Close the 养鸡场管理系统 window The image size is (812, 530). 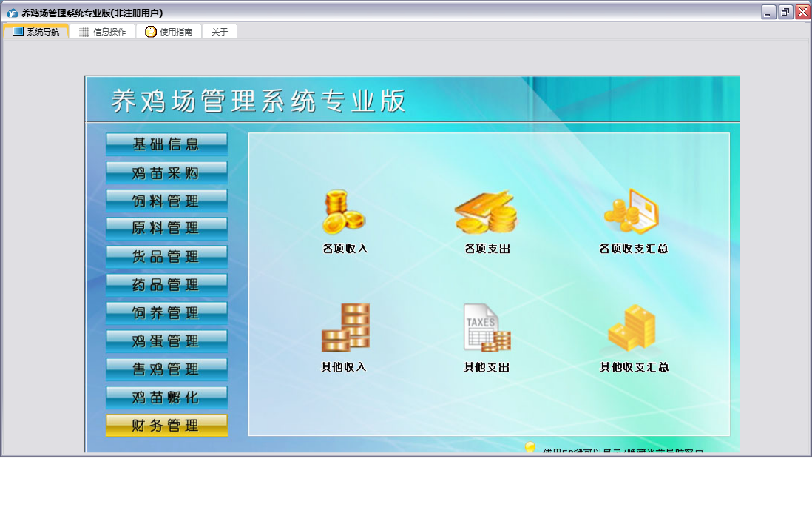coord(802,13)
